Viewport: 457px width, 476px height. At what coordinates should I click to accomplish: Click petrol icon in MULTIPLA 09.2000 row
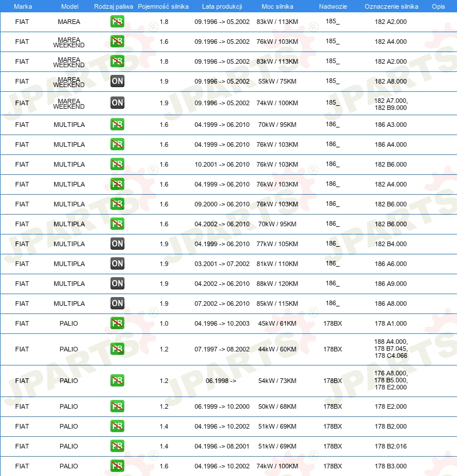click(117, 204)
